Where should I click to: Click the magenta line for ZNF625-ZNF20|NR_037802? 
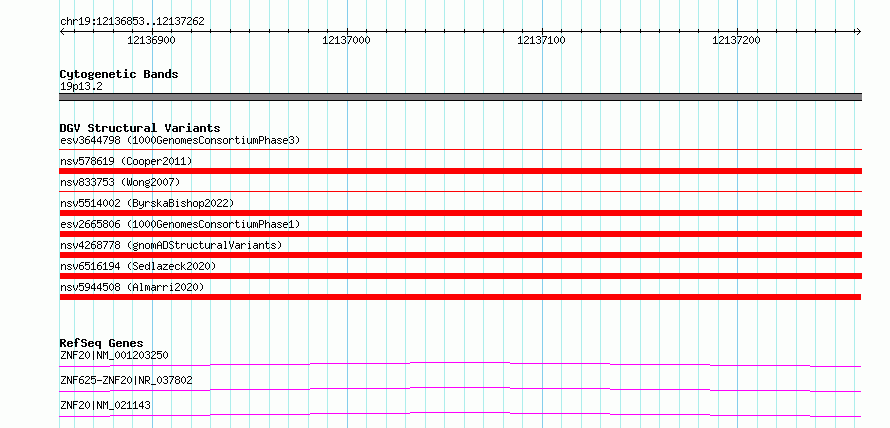coord(460,389)
